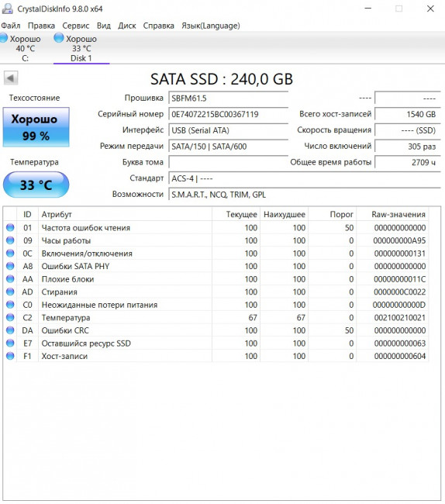445x504 pixels.
Task: Click the 33 °C temperature button
Action: pos(36,185)
